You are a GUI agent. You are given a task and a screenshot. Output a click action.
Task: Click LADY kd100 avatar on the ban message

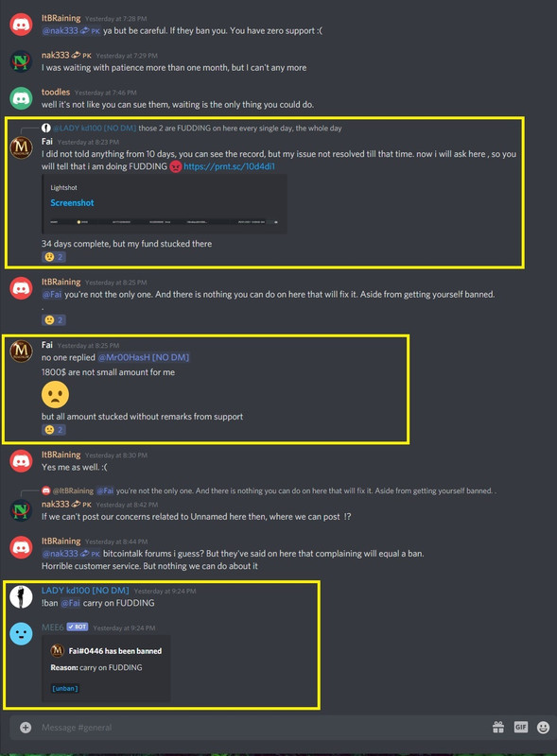tap(21, 596)
